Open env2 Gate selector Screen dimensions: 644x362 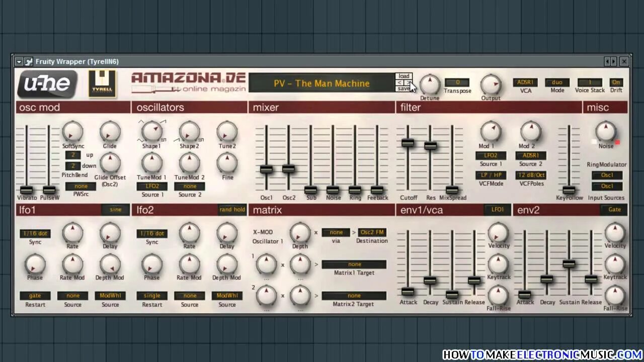pos(614,210)
